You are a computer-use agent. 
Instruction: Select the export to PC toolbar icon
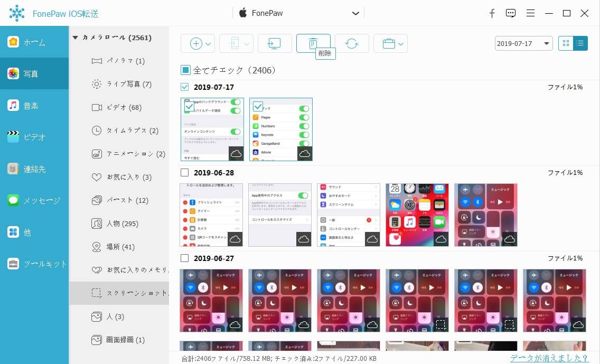point(275,43)
